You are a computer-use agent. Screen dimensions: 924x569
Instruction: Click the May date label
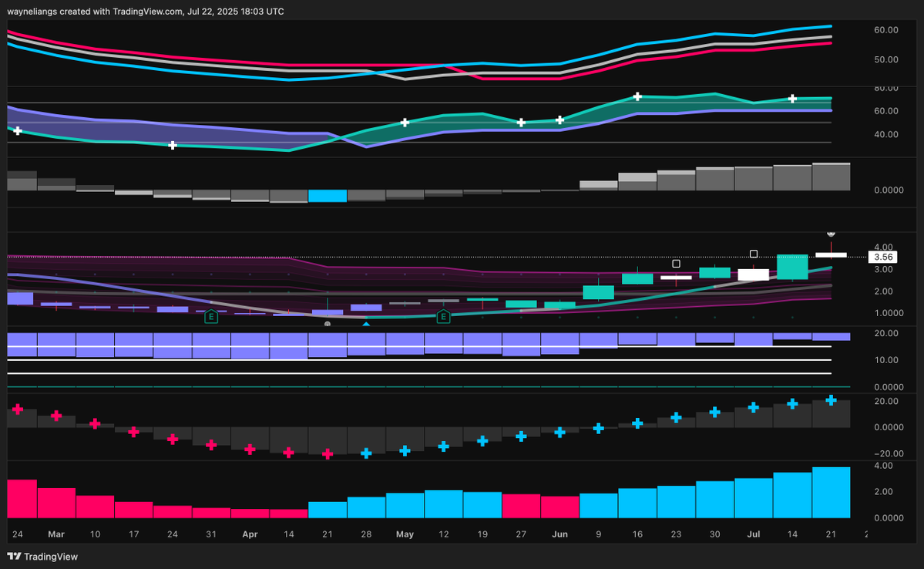pos(405,534)
